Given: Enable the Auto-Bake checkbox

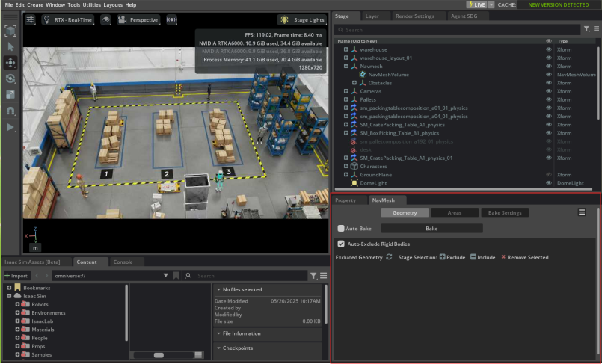Looking at the screenshot, I should 342,229.
